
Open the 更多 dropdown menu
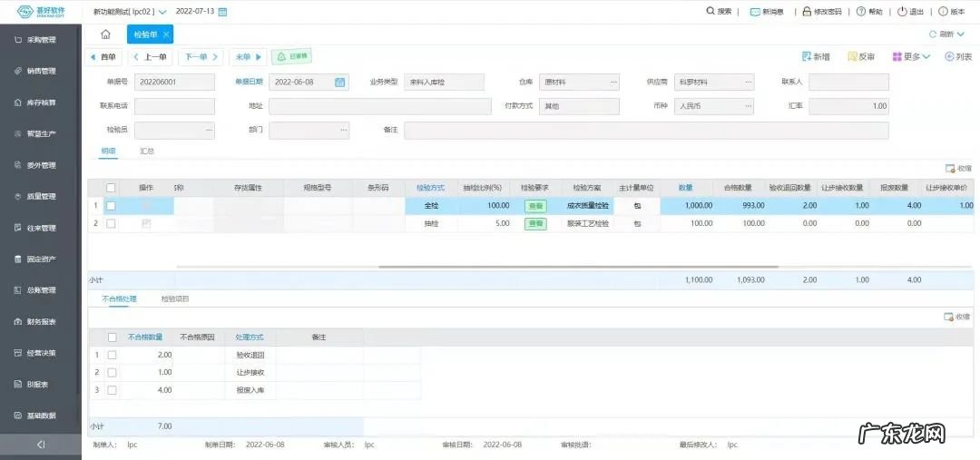[x=911, y=56]
